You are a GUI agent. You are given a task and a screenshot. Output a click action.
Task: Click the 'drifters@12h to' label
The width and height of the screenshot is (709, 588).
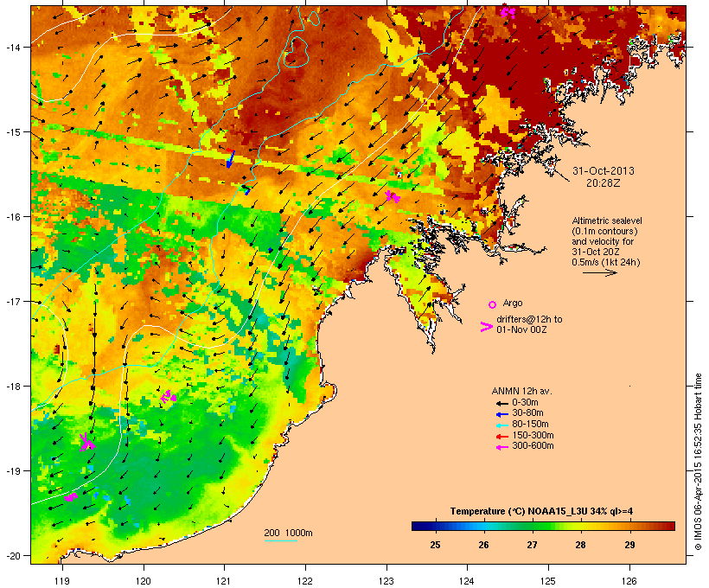pyautogui.click(x=529, y=319)
